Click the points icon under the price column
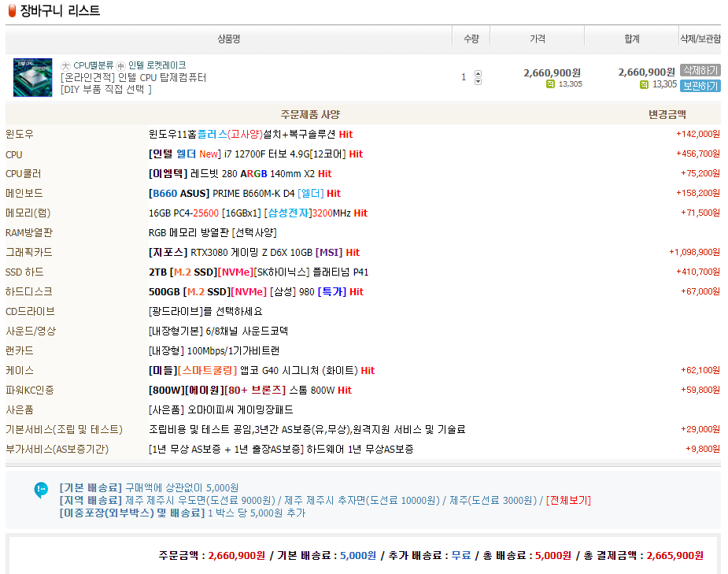 pos(550,84)
